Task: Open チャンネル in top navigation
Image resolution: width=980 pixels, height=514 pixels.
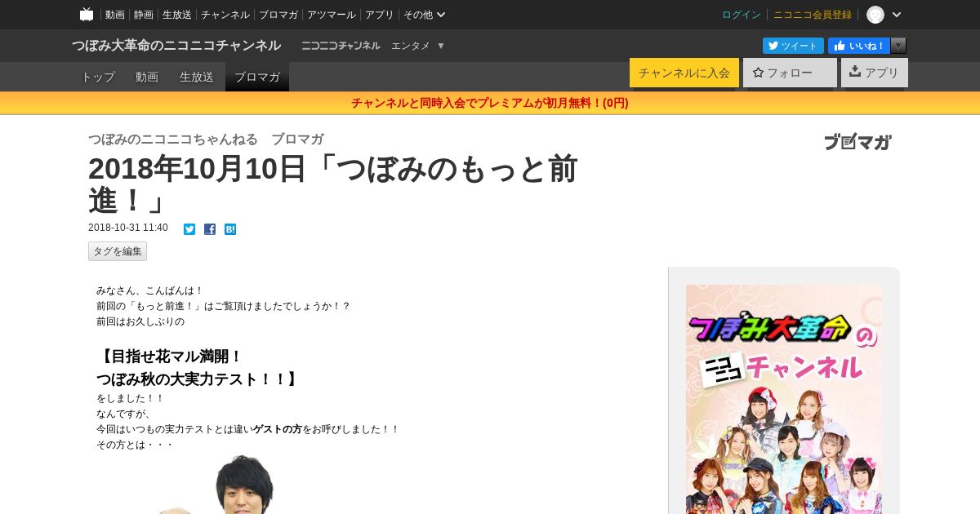Action: pyautogui.click(x=225, y=15)
